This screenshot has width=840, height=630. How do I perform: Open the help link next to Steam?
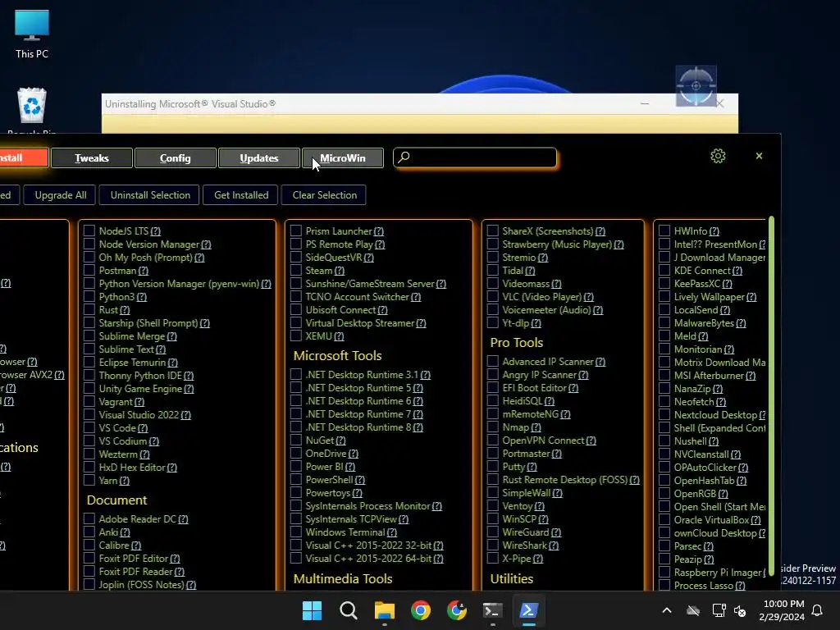point(340,271)
